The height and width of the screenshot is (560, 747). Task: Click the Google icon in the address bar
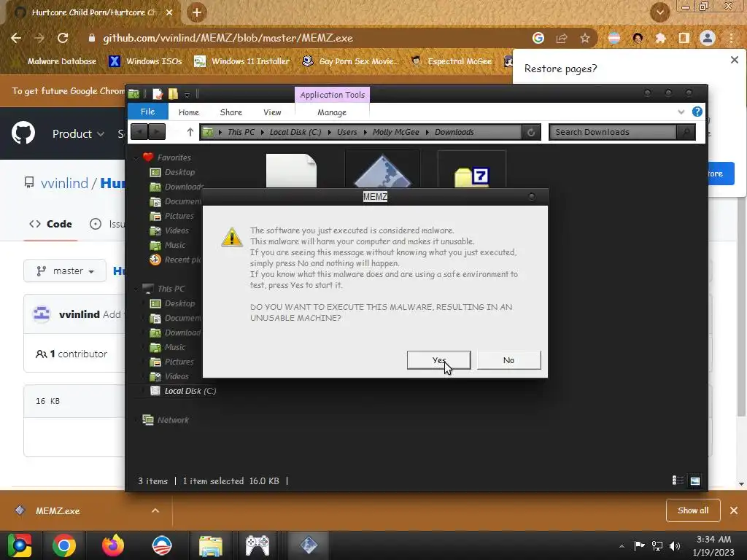(x=538, y=38)
